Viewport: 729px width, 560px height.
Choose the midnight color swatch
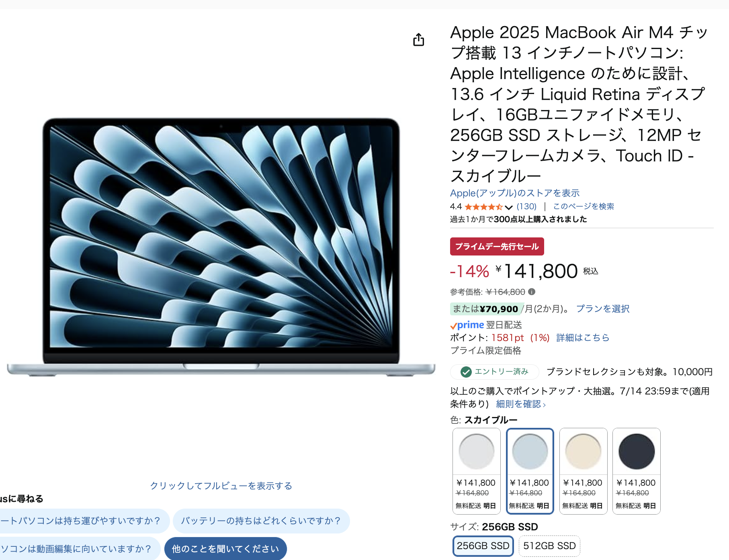637,471
